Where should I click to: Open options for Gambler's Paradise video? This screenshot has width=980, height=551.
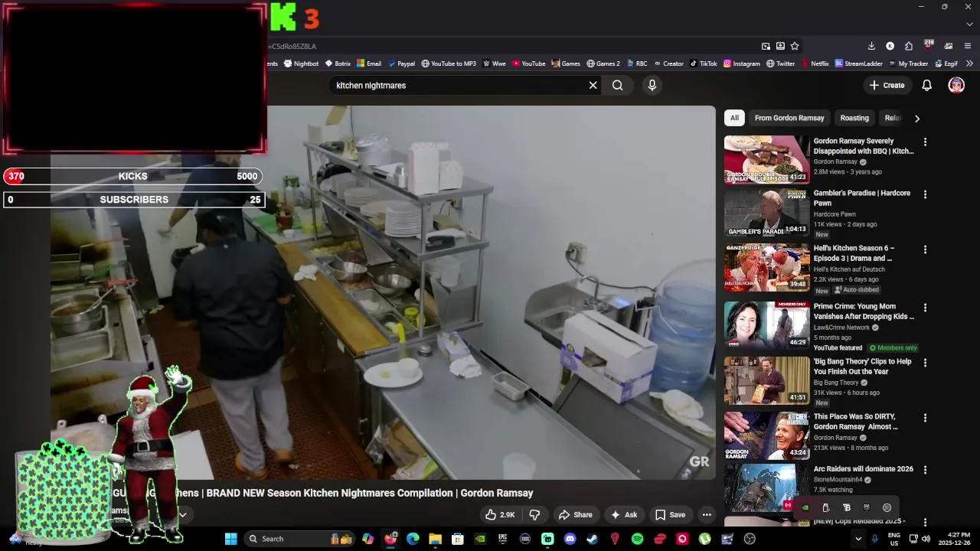(x=925, y=194)
